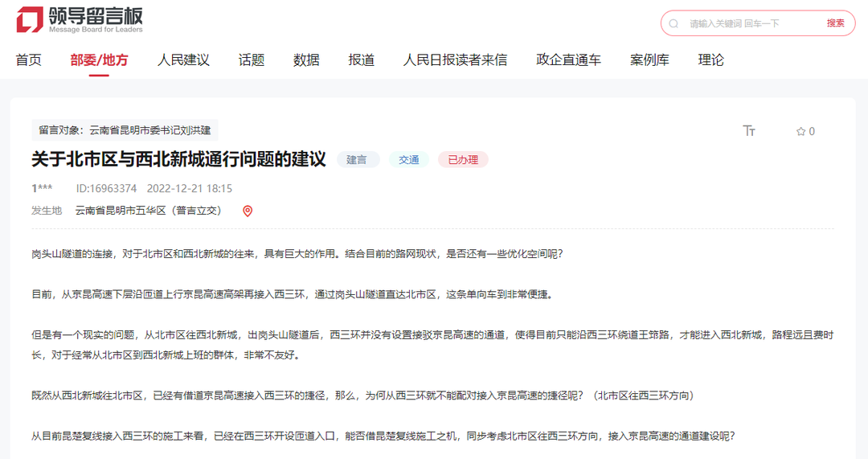This screenshot has height=459, width=868.
Task: Open the 报道 reports tab
Action: pyautogui.click(x=361, y=59)
